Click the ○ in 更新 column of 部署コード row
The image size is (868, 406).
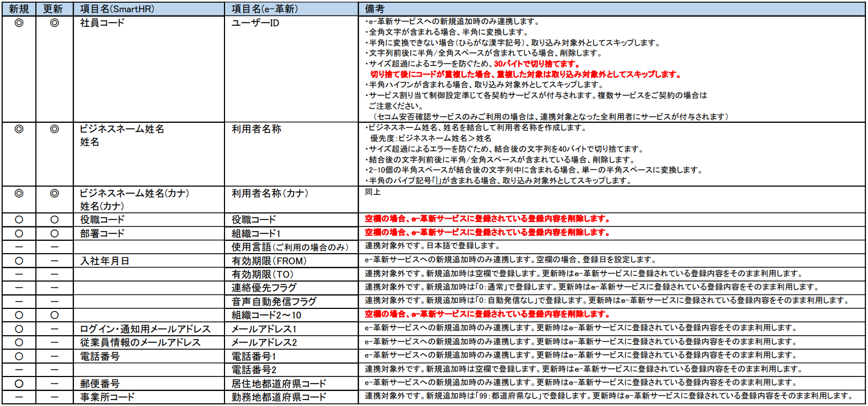pyautogui.click(x=54, y=233)
